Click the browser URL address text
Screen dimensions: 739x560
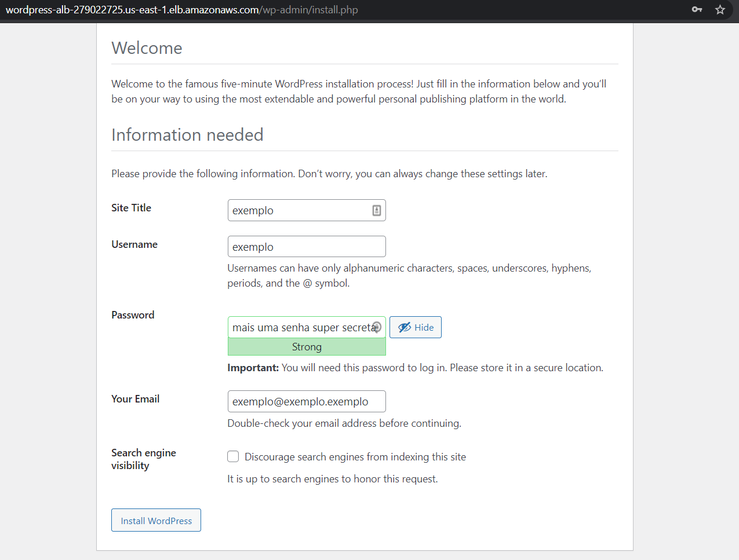[181, 10]
